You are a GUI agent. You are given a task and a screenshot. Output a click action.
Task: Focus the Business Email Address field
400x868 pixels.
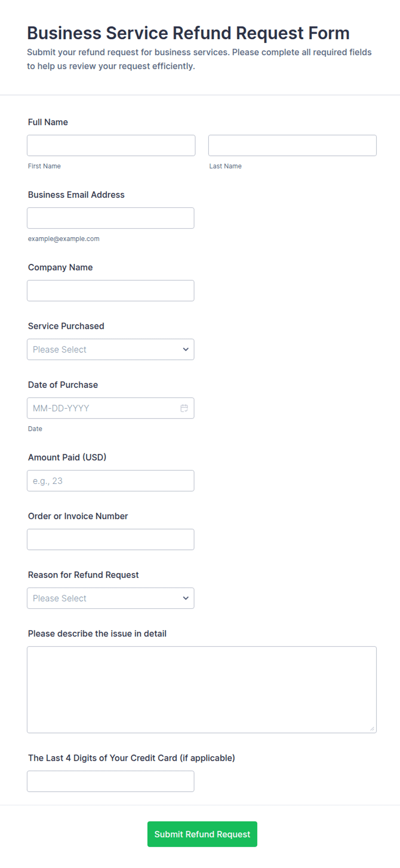point(111,218)
